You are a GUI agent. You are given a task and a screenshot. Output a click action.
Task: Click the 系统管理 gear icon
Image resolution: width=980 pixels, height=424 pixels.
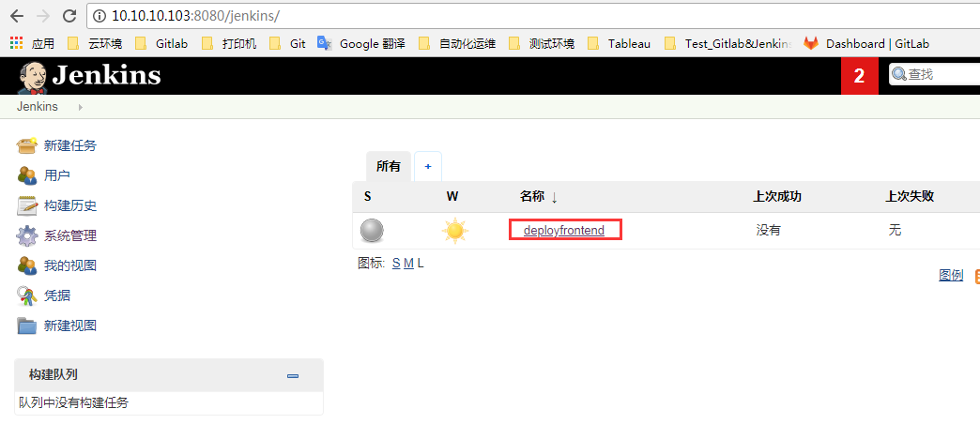[x=27, y=236]
